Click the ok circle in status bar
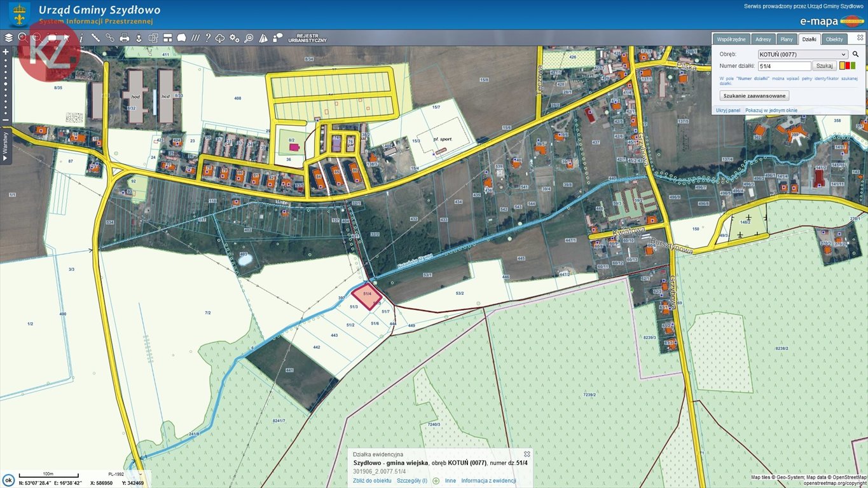Image resolution: width=868 pixels, height=488 pixels. (x=9, y=480)
